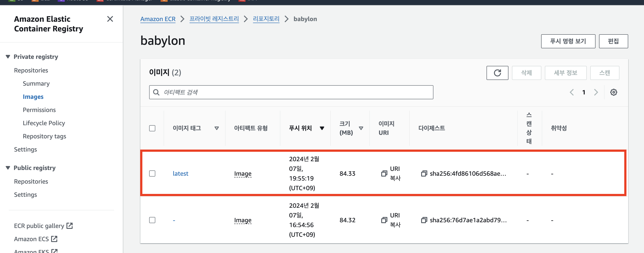Select Images in the sidebar

(33, 97)
